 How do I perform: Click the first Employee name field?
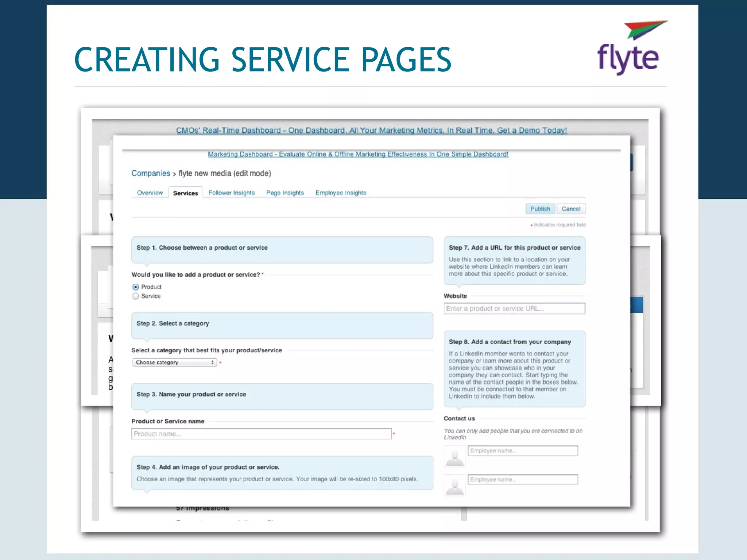point(523,451)
